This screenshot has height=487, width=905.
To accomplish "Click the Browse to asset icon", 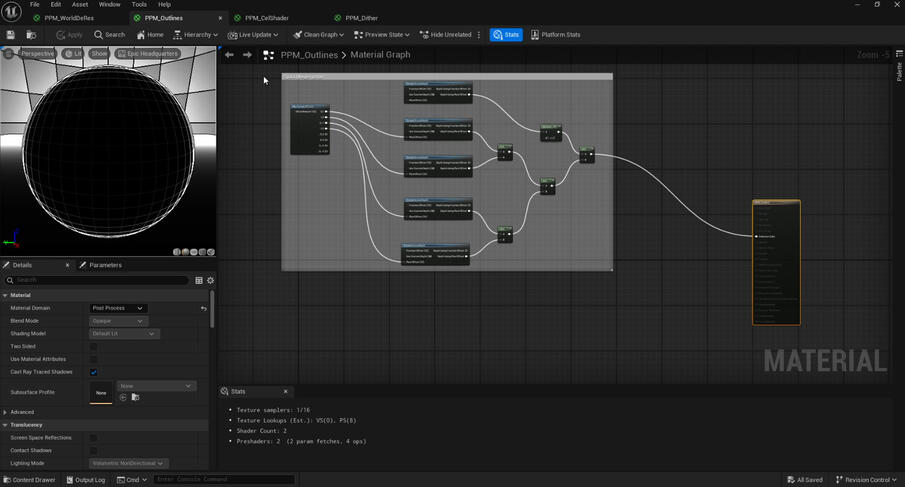I will (x=31, y=35).
